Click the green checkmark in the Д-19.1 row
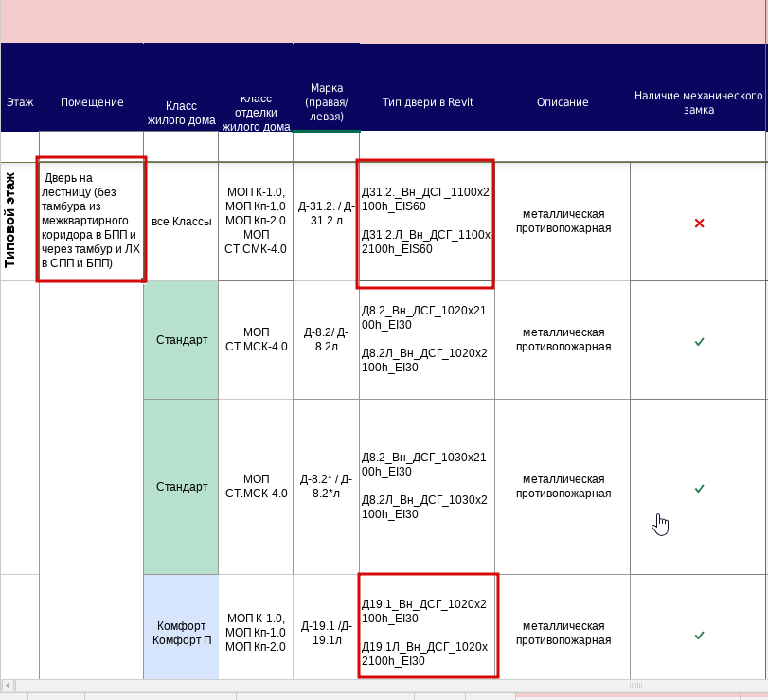 click(699, 636)
